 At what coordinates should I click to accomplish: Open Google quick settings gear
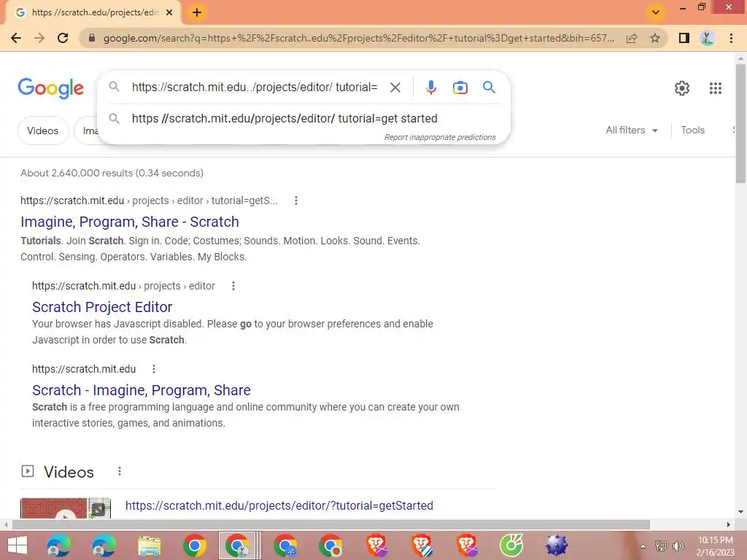click(x=682, y=88)
